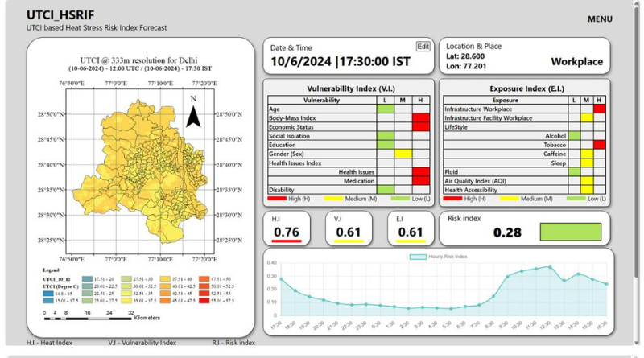
Task: Click the V.I - Vulnerability Index footnote
Action: (x=142, y=343)
